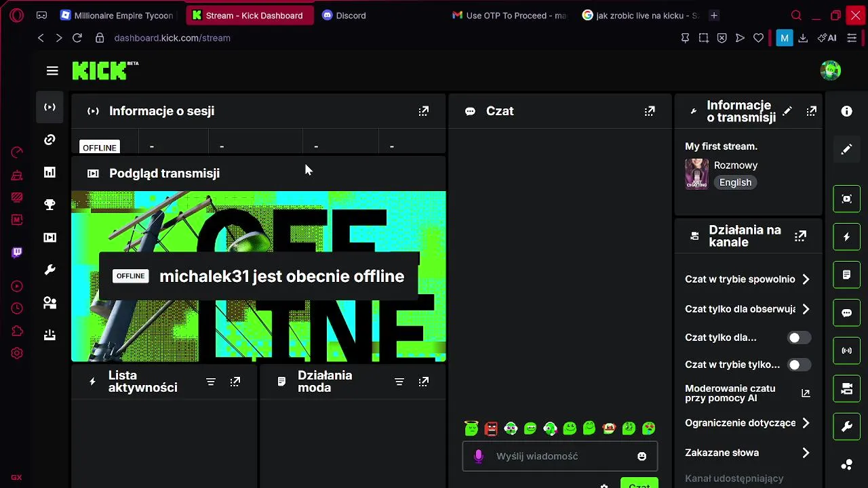868x488 pixels.
Task: Reload the page
Action: [x=77, y=38]
